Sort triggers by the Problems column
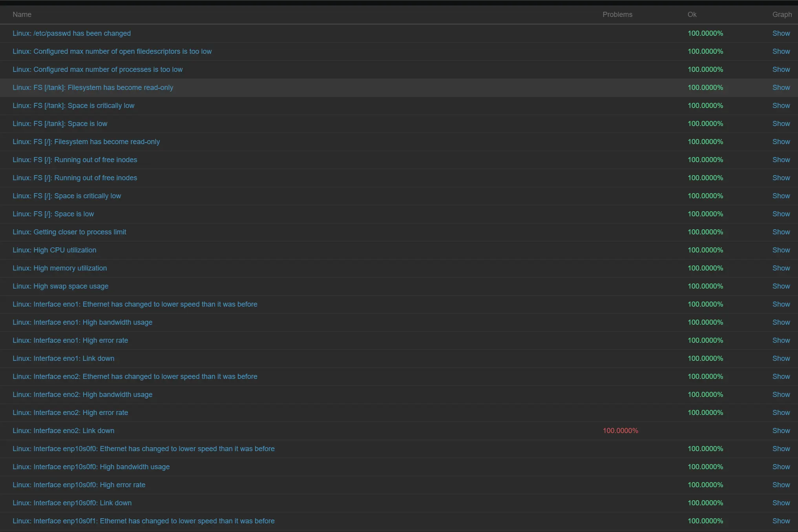The height and width of the screenshot is (532, 798). (617, 14)
